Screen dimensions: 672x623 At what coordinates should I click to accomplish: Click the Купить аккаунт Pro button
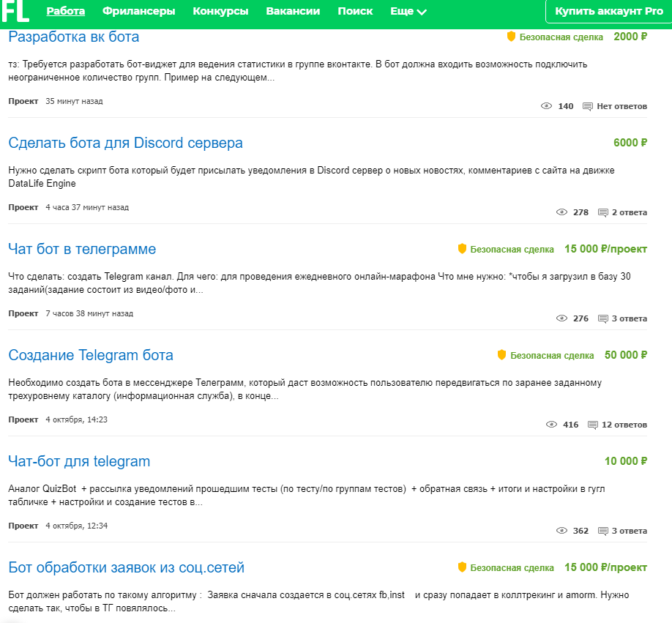[609, 11]
